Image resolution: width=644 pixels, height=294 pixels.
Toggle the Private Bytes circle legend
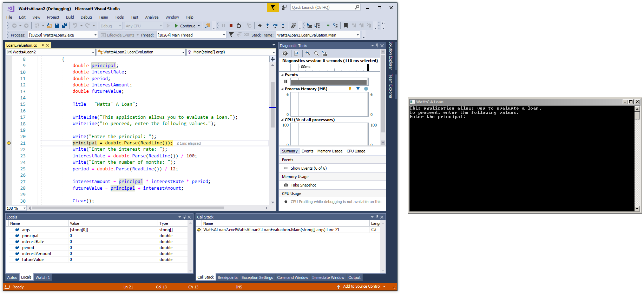tap(366, 89)
